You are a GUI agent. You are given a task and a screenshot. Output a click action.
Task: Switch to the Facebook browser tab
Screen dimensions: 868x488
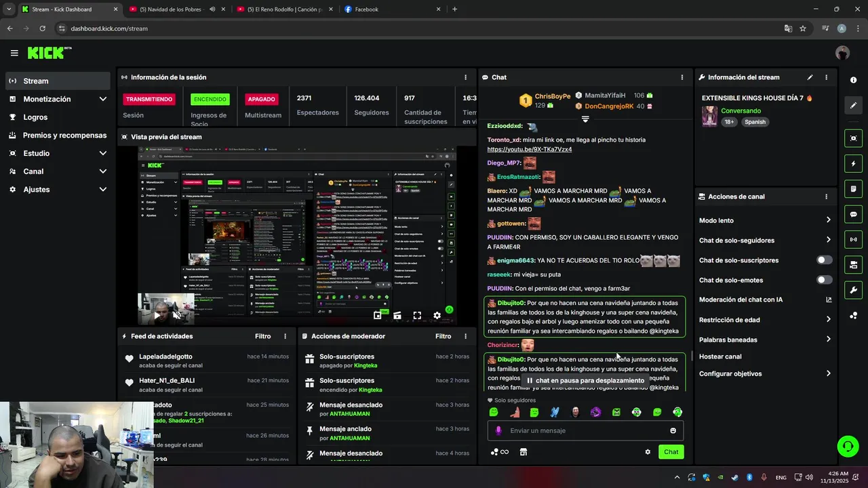pos(393,9)
